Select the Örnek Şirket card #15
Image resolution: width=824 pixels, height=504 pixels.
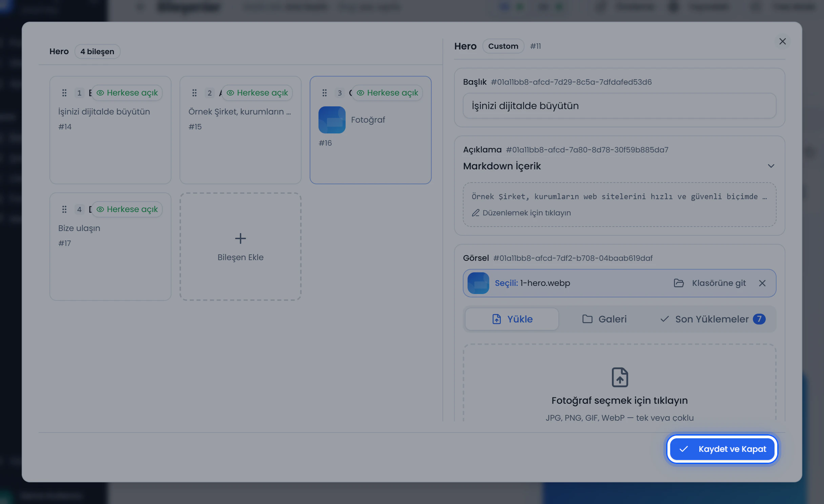tap(241, 130)
